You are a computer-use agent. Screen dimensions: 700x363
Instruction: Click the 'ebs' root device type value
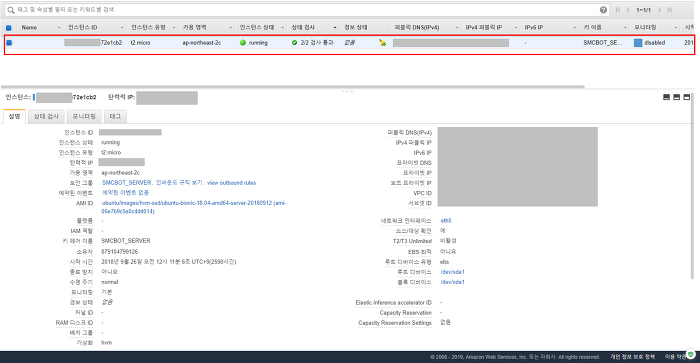point(445,262)
